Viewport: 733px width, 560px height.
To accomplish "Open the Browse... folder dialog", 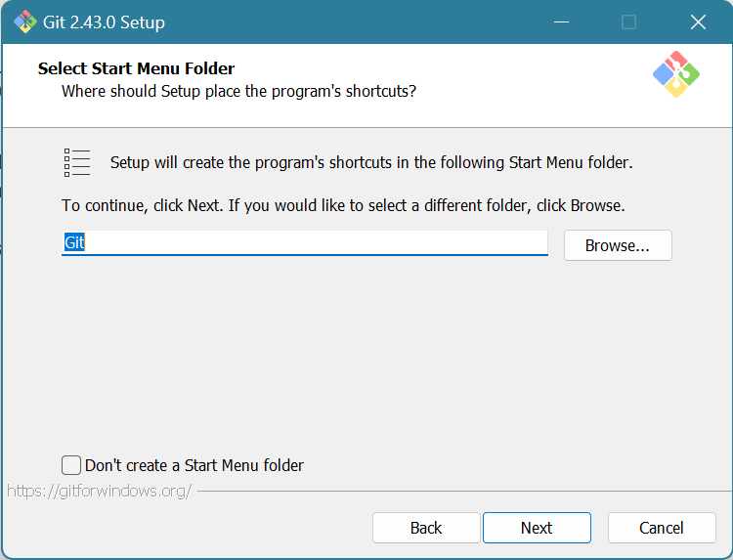I will (617, 245).
